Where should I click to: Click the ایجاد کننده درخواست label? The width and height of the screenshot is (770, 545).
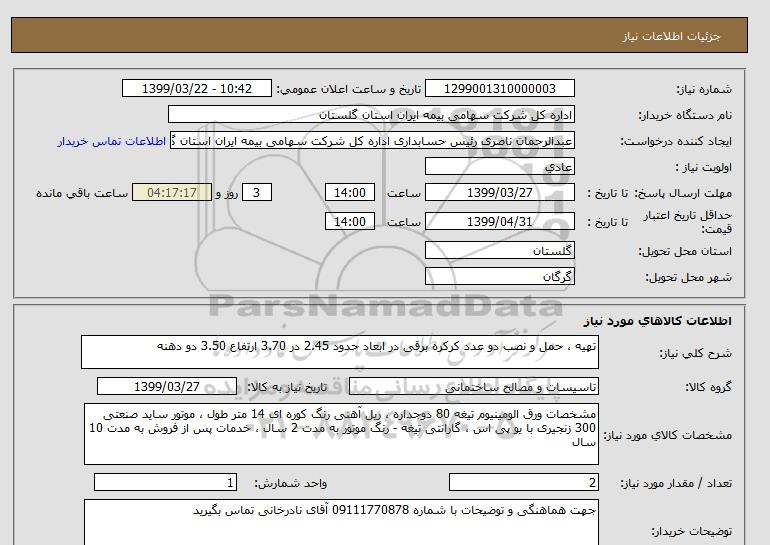(676, 142)
